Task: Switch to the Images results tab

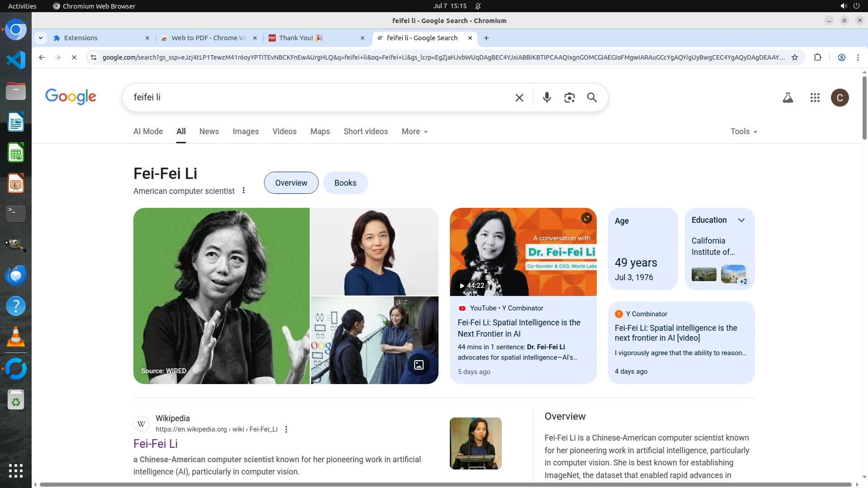Action: pyautogui.click(x=245, y=131)
